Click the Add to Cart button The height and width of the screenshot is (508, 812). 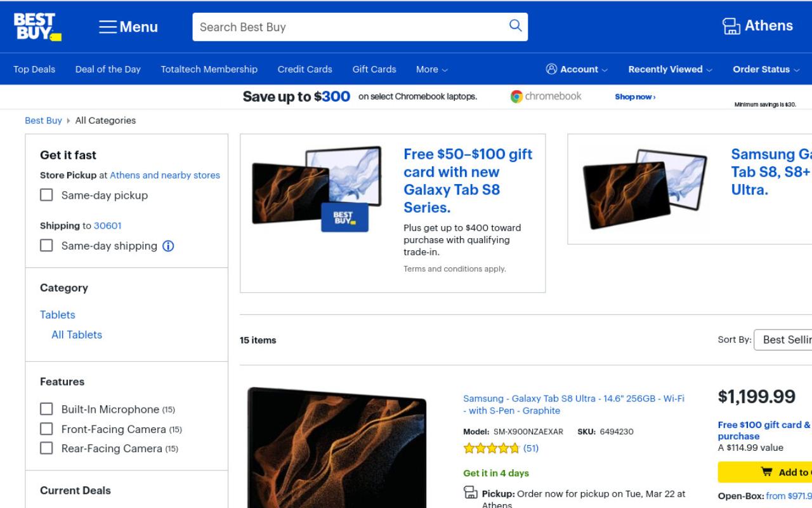765,472
